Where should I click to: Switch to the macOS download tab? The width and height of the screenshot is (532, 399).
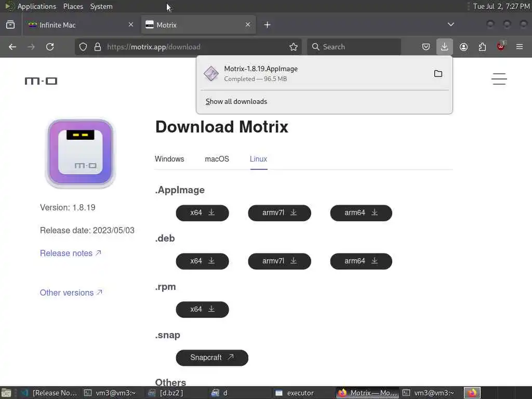(x=217, y=159)
